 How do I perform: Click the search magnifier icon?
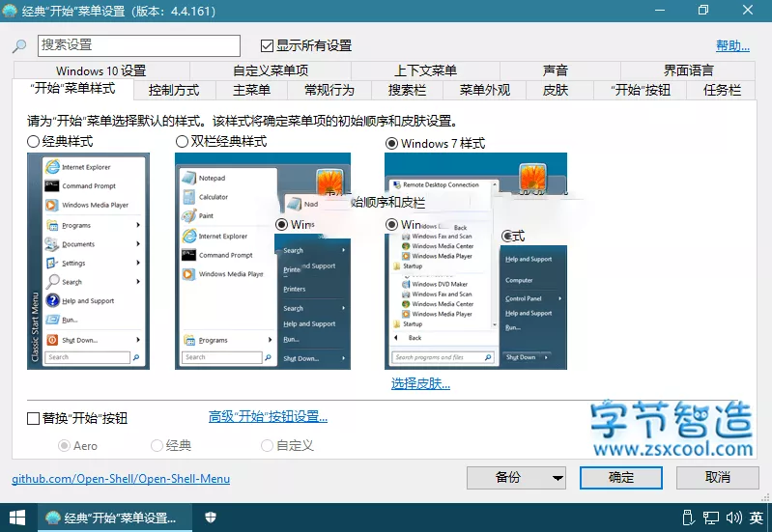(19, 46)
